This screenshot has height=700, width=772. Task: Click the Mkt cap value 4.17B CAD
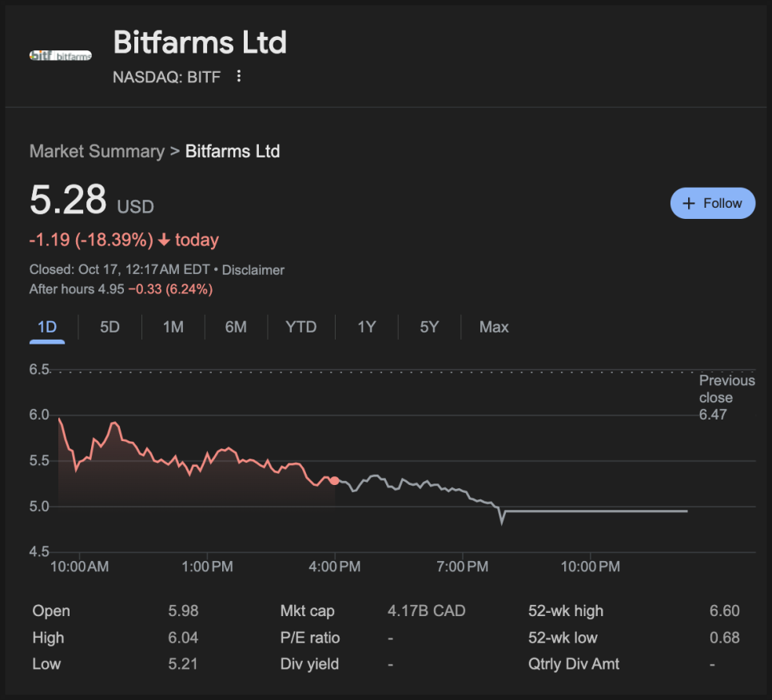pyautogui.click(x=426, y=611)
